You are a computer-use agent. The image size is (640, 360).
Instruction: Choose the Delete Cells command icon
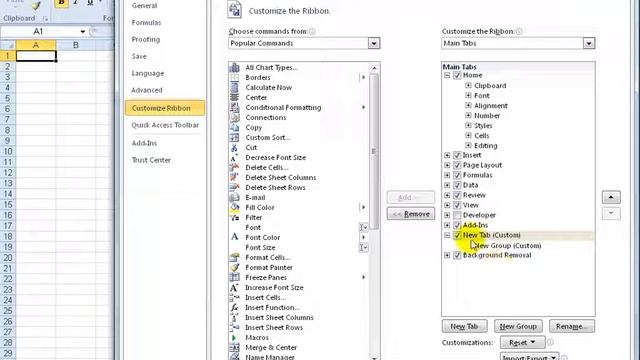point(235,167)
